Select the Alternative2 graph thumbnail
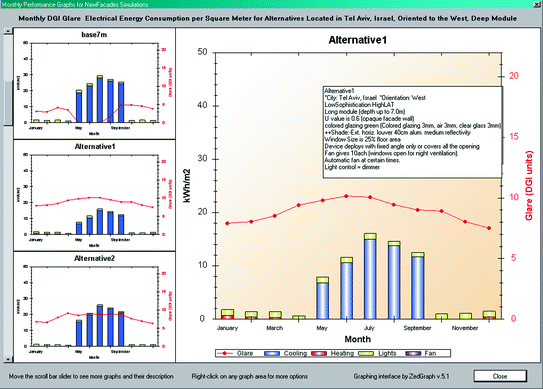Screen dimensions: 543x389 click(94, 308)
